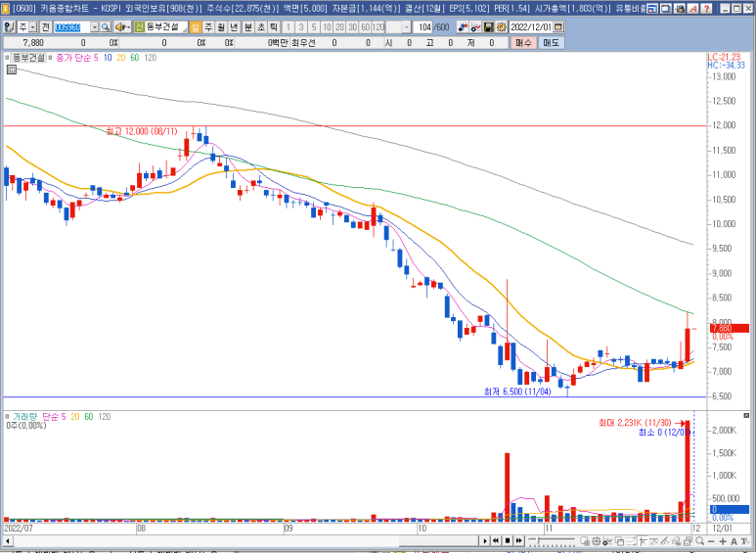Click the red A font icon in title bar

pos(692,8)
